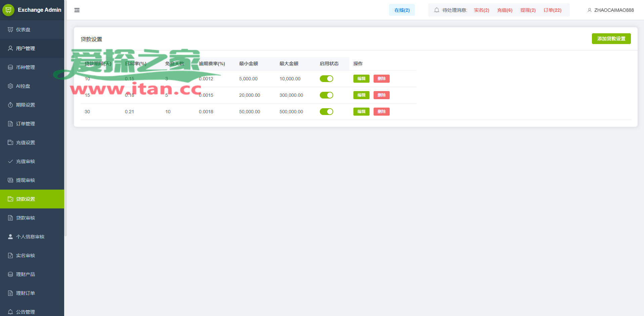This screenshot has width=644, height=316.
Task: Open pending 实名(2) notifications
Action: pos(481,10)
